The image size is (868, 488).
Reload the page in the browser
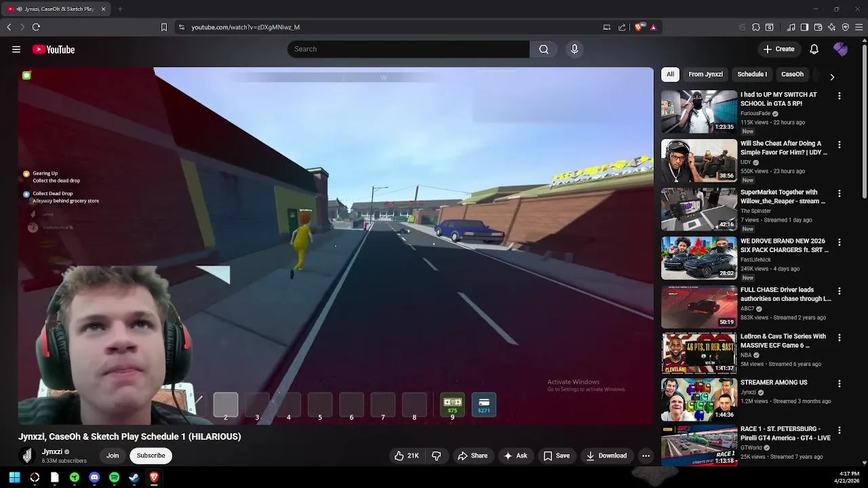pos(36,27)
